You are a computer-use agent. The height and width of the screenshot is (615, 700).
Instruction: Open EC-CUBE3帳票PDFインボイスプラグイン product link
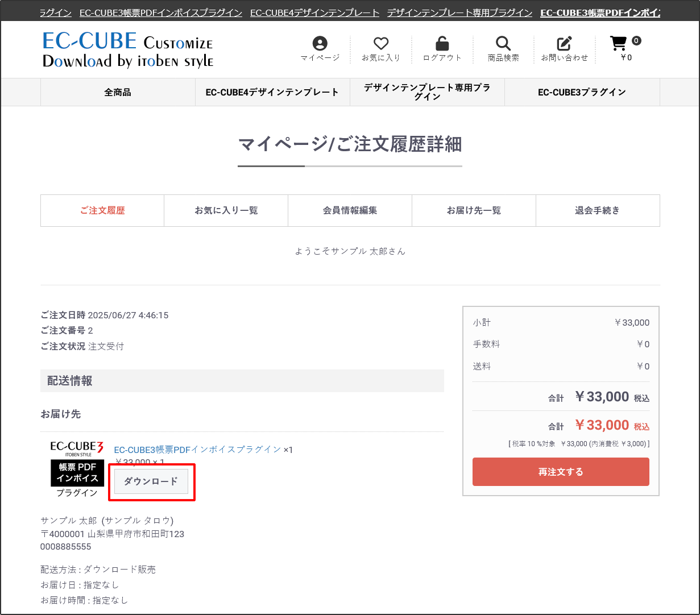click(197, 449)
